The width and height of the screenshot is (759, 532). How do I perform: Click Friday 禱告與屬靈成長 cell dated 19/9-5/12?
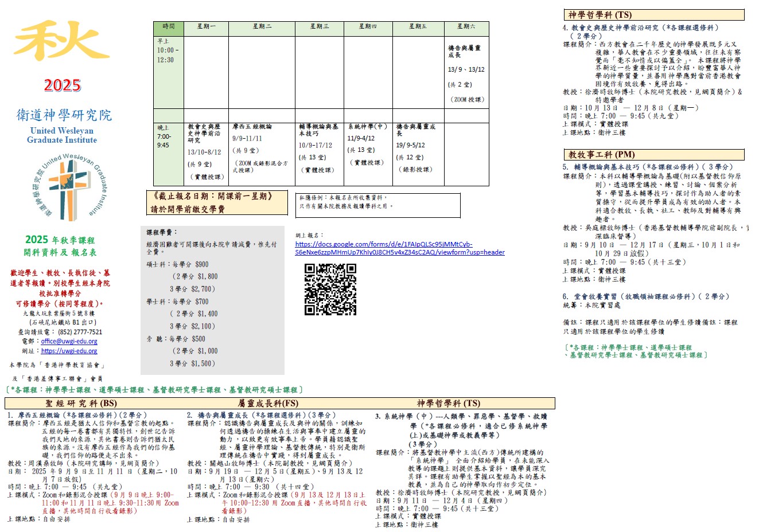[418, 154]
